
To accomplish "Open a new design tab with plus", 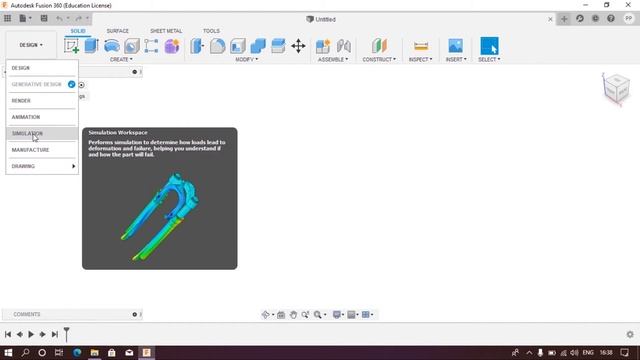I will pos(564,19).
